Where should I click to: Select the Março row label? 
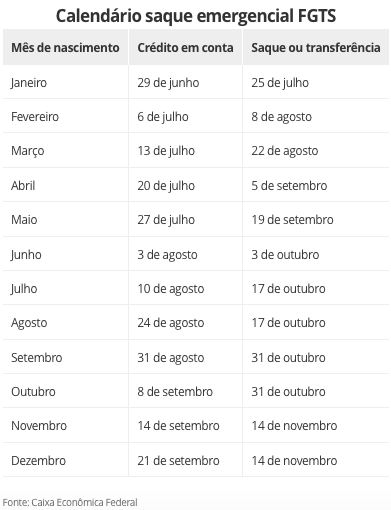coord(28,151)
